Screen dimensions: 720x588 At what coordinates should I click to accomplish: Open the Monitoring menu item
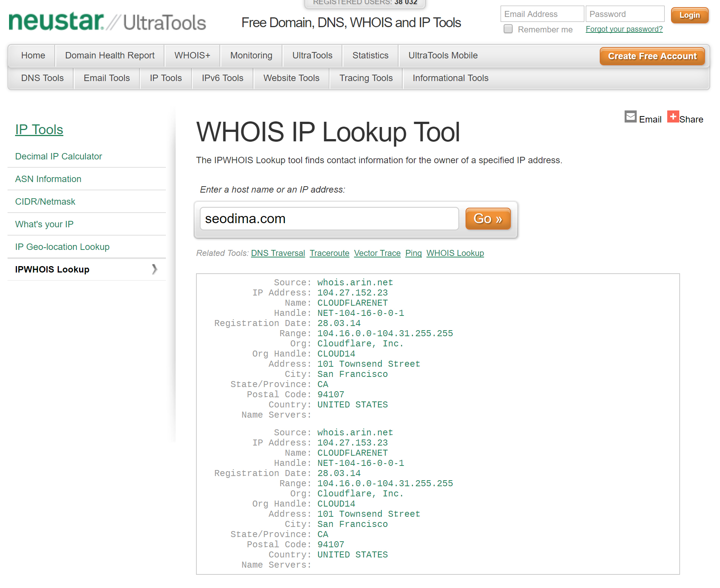(x=251, y=55)
